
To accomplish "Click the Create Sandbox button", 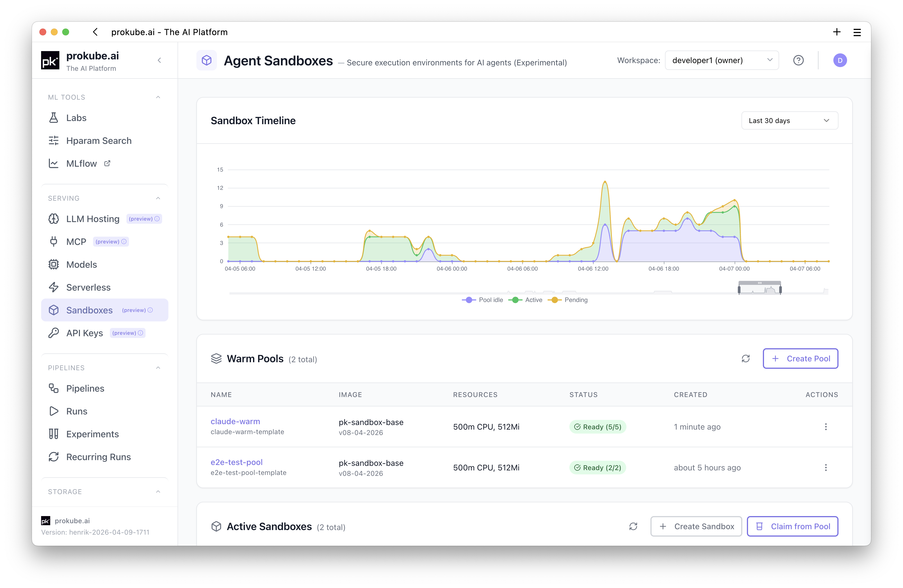I will pyautogui.click(x=696, y=526).
